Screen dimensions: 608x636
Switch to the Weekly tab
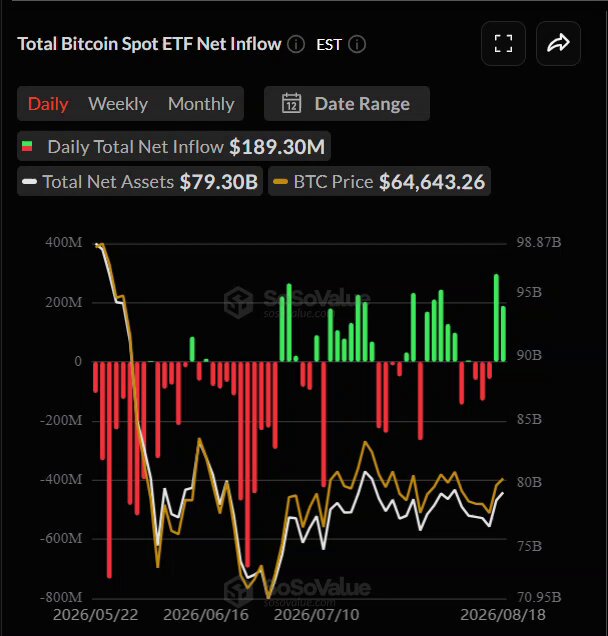118,104
